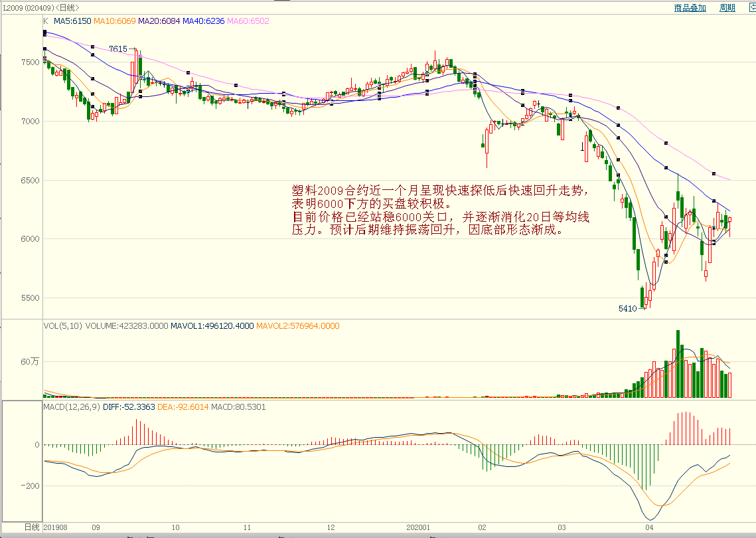
Task: Open the 商品叠加 overlay link
Action: point(690,8)
